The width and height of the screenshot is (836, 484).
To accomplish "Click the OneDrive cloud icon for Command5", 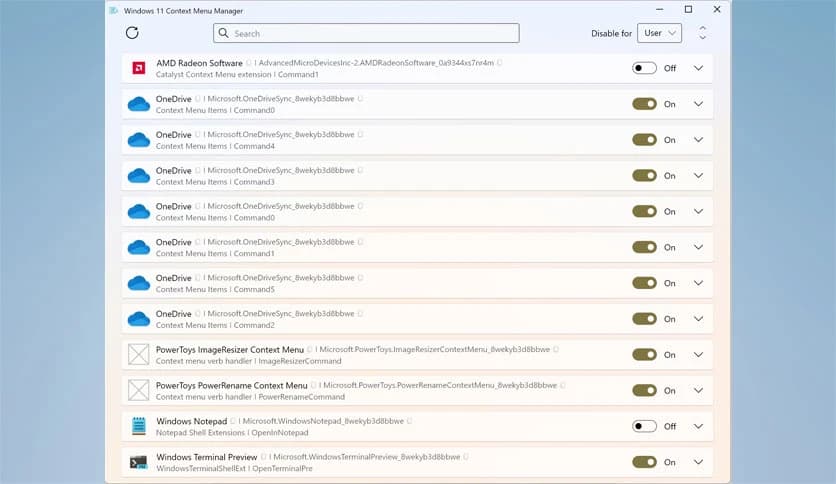I will click(x=139, y=283).
